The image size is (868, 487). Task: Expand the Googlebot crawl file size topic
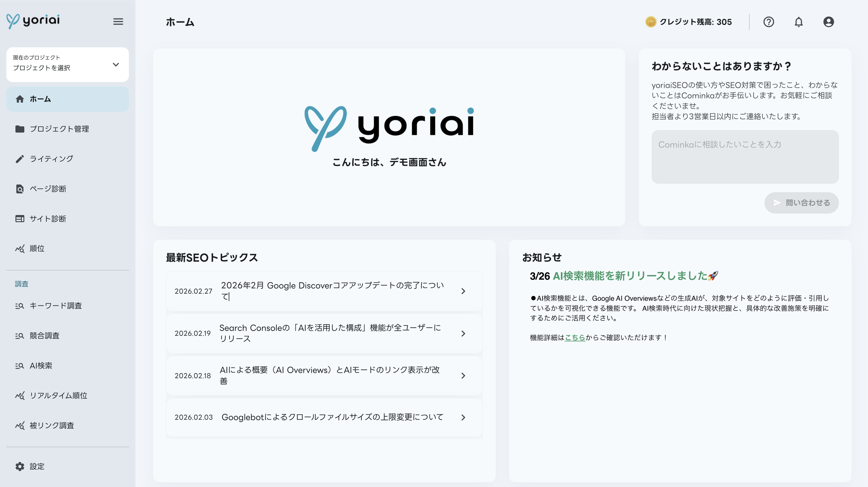464,418
